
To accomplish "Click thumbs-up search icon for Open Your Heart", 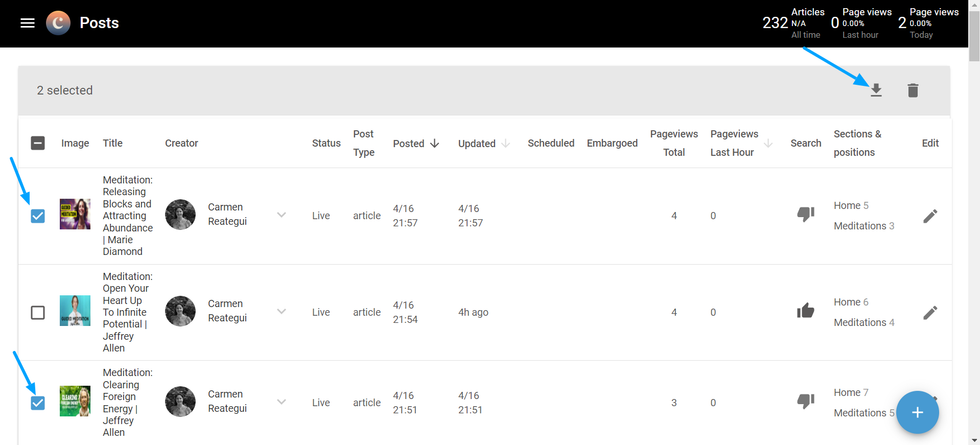I will point(805,311).
